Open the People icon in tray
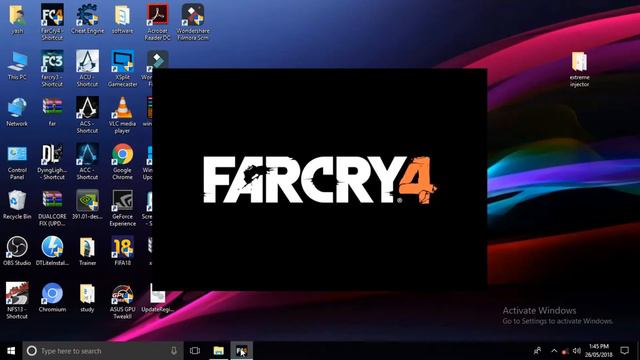The width and height of the screenshot is (640, 360). click(538, 351)
